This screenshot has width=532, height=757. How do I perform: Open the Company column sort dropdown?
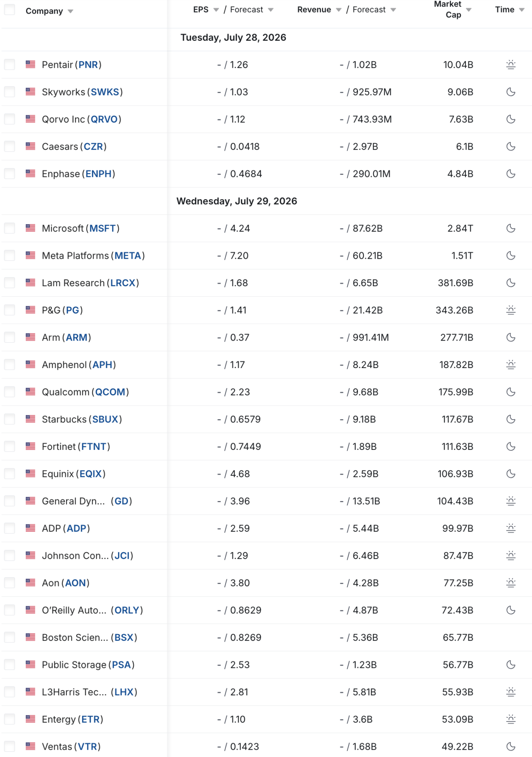click(x=71, y=11)
